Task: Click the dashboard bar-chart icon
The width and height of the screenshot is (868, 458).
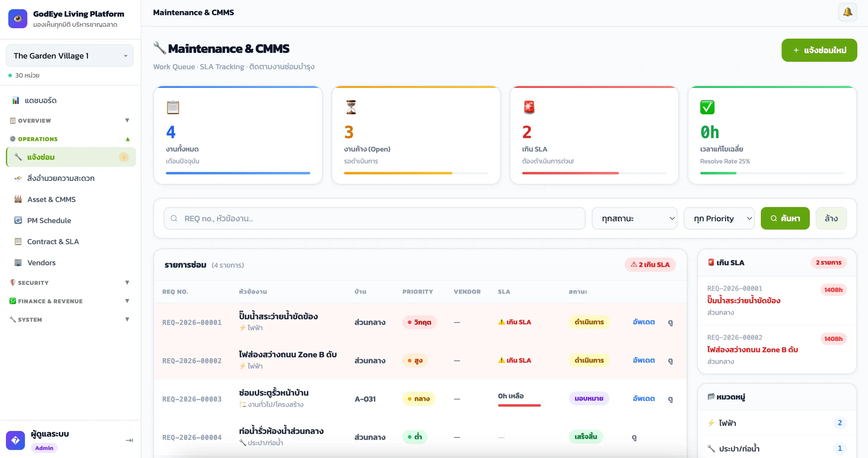Action: 15,100
